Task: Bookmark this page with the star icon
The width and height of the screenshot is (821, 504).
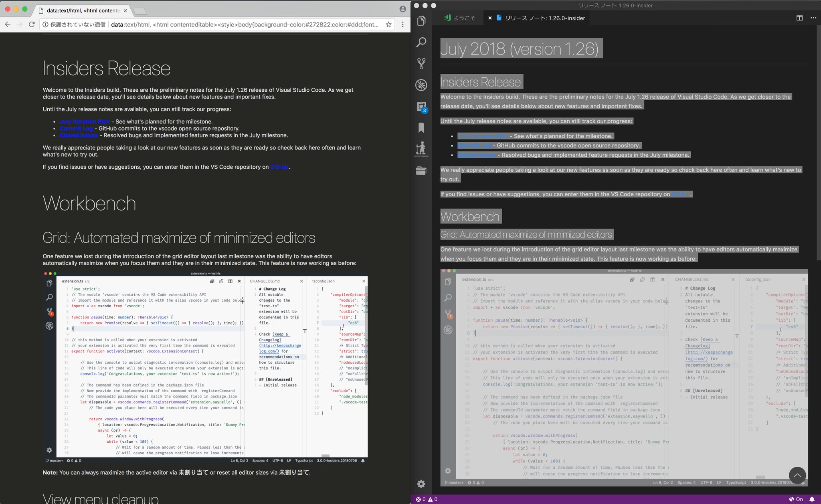Action: tap(388, 24)
